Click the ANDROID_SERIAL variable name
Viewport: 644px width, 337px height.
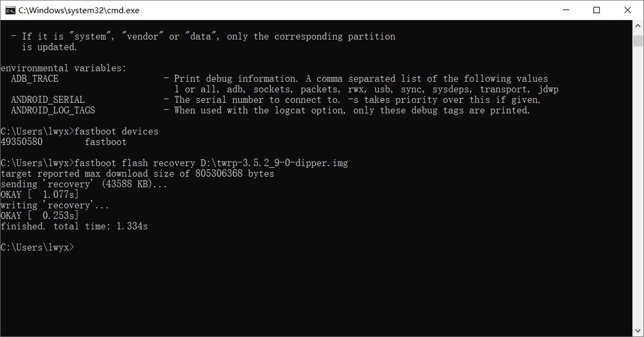click(48, 100)
